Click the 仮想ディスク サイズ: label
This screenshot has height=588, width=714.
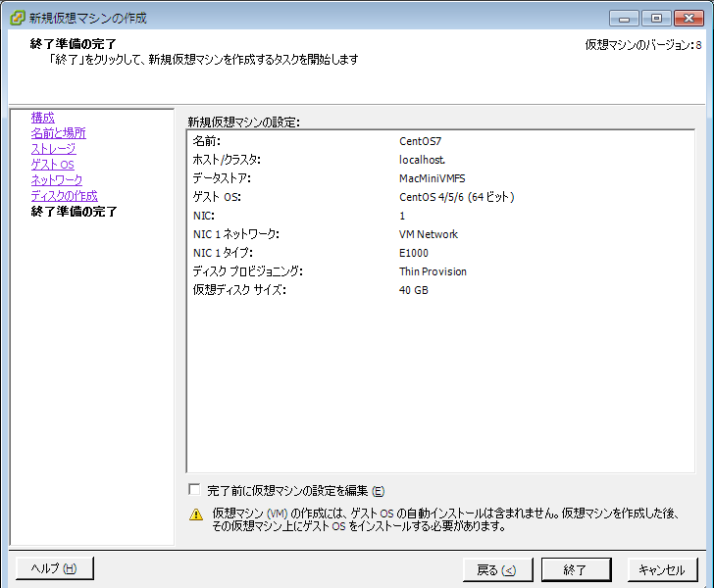239,290
